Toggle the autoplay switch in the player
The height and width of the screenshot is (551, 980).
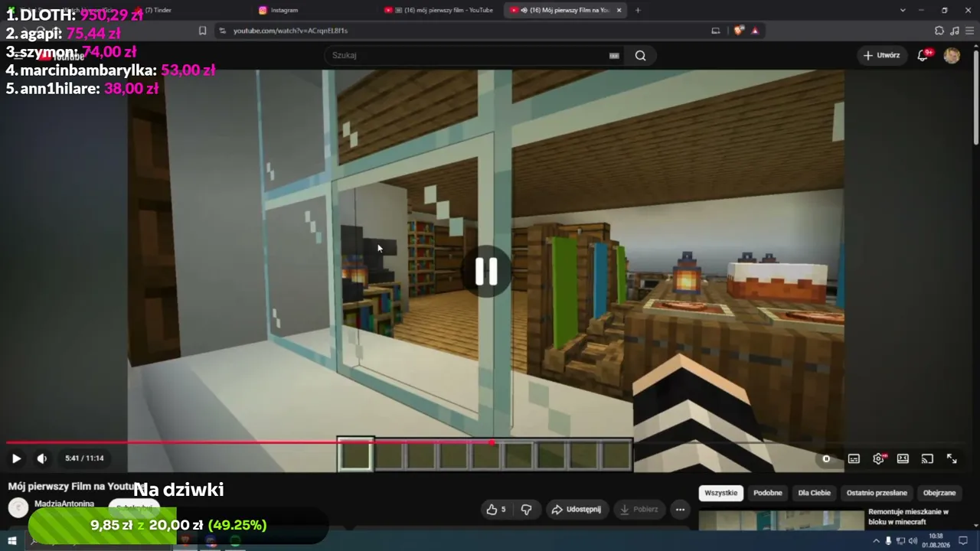tap(826, 458)
